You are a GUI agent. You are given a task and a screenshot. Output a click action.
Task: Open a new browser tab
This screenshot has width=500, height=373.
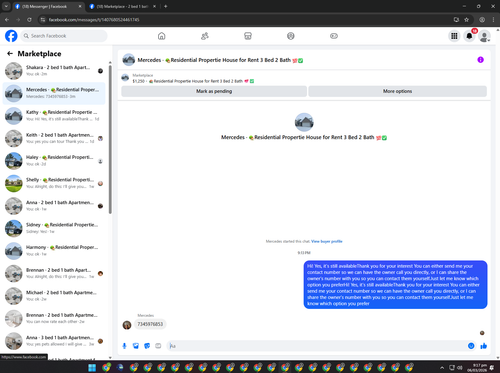pos(166,6)
